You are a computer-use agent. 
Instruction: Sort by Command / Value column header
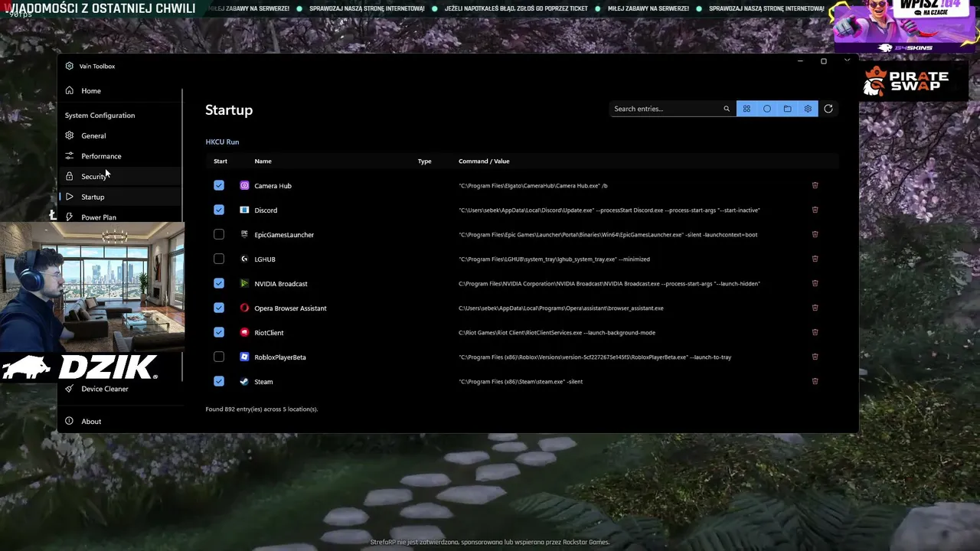pos(484,161)
